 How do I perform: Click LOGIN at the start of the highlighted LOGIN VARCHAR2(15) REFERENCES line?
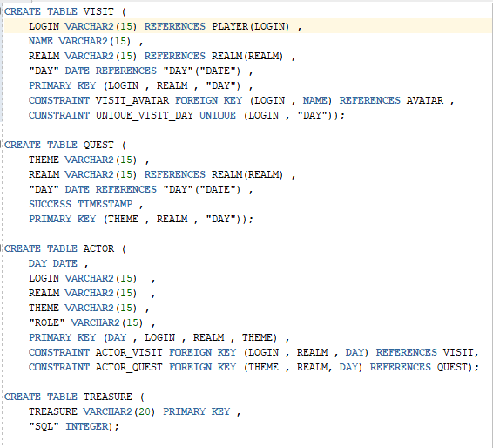pos(44,26)
